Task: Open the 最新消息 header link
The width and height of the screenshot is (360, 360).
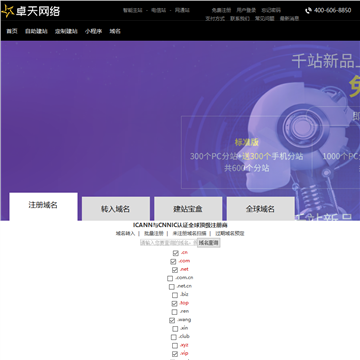Action: (289, 19)
